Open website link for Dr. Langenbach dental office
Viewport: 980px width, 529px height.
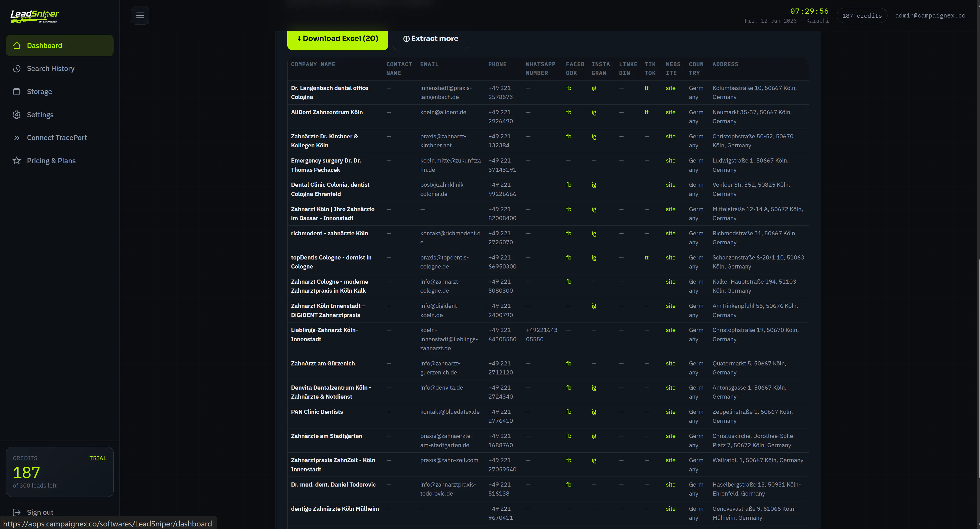(670, 88)
